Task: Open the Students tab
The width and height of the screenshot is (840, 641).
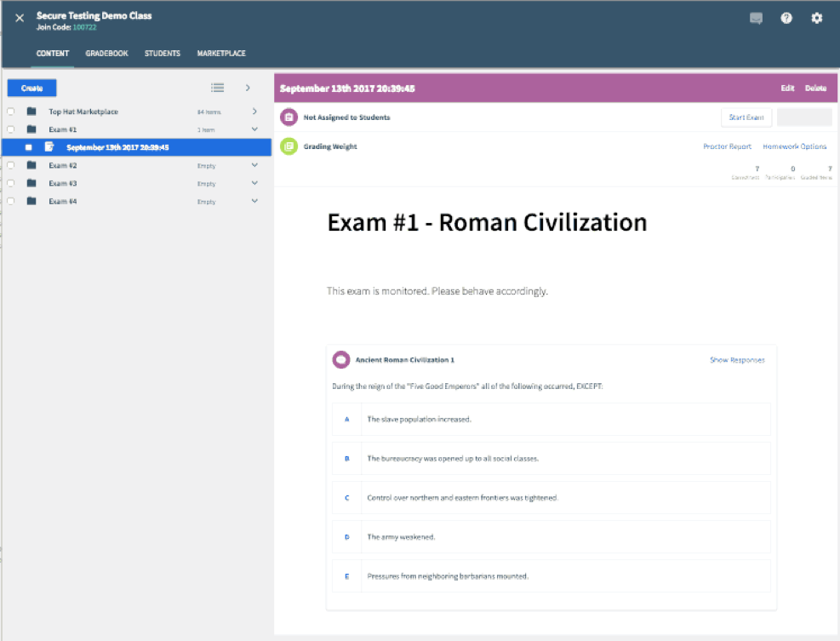Action: point(163,53)
